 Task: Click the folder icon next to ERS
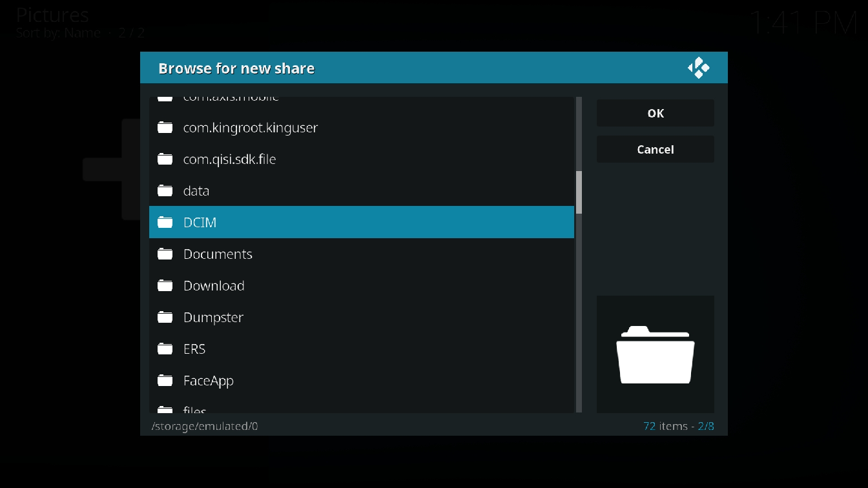click(165, 349)
